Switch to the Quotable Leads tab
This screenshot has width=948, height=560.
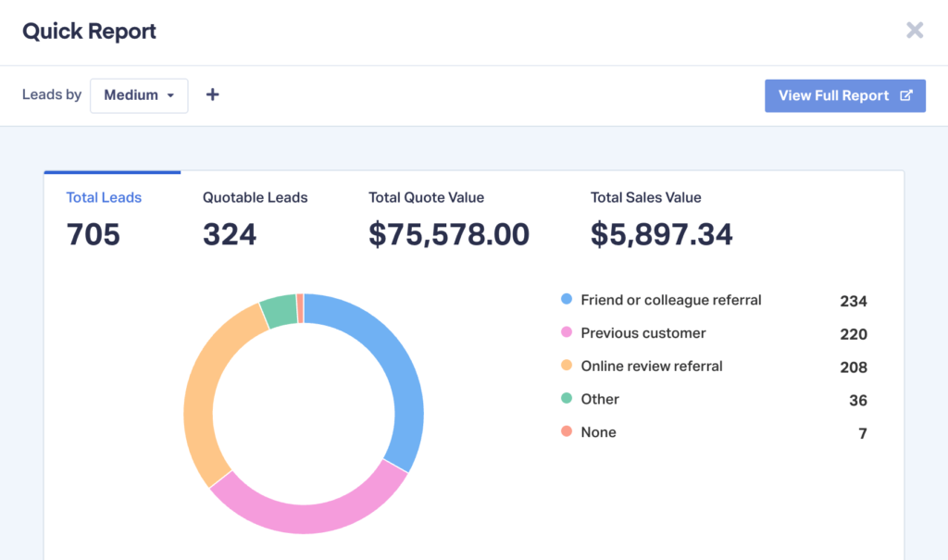click(255, 197)
